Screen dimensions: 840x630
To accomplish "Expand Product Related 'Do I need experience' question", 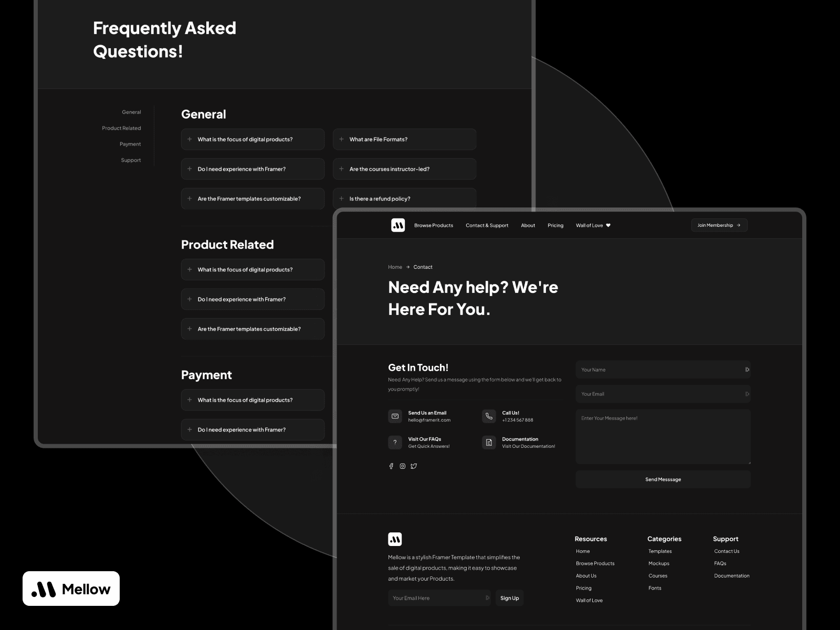I will [253, 299].
